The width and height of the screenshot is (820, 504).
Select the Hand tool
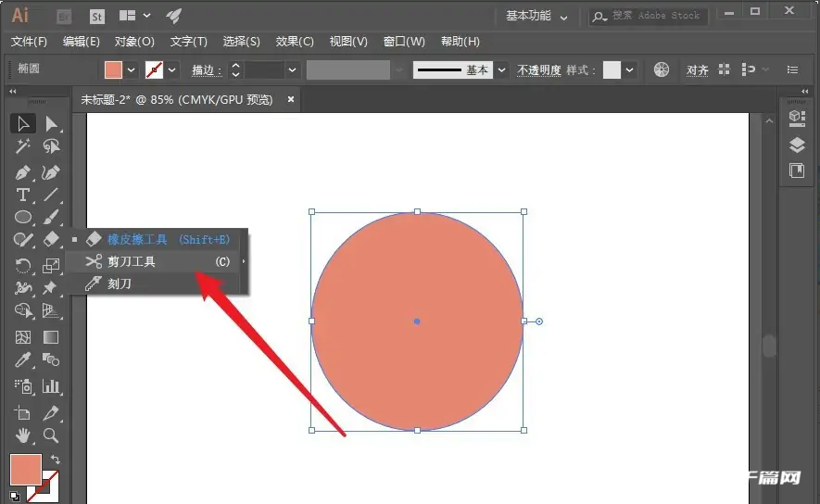coord(23,435)
